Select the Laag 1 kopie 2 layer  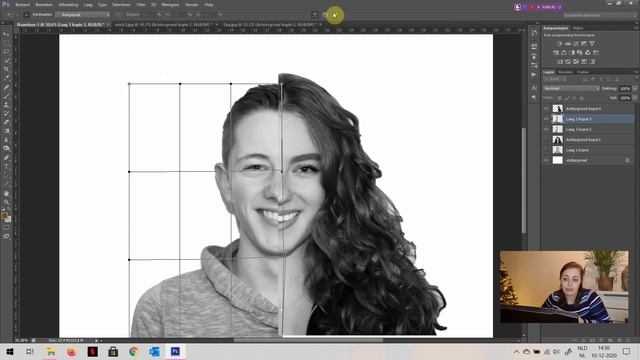tap(588, 129)
